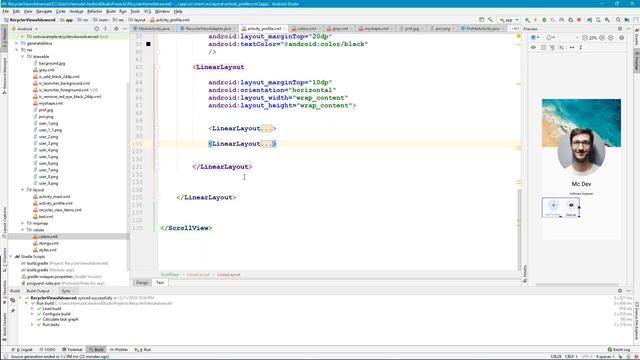Open the Build menu
The image size is (640, 360).
tap(111, 11)
